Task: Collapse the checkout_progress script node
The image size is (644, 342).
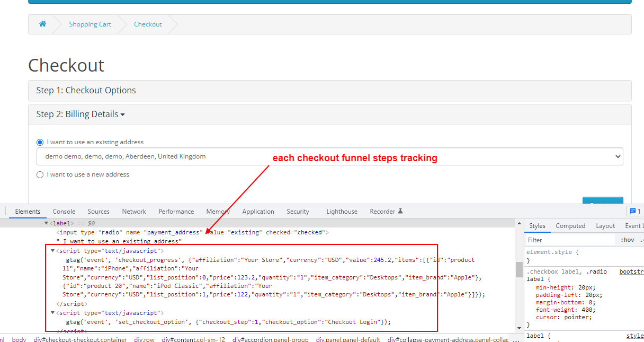Action: click(x=53, y=251)
